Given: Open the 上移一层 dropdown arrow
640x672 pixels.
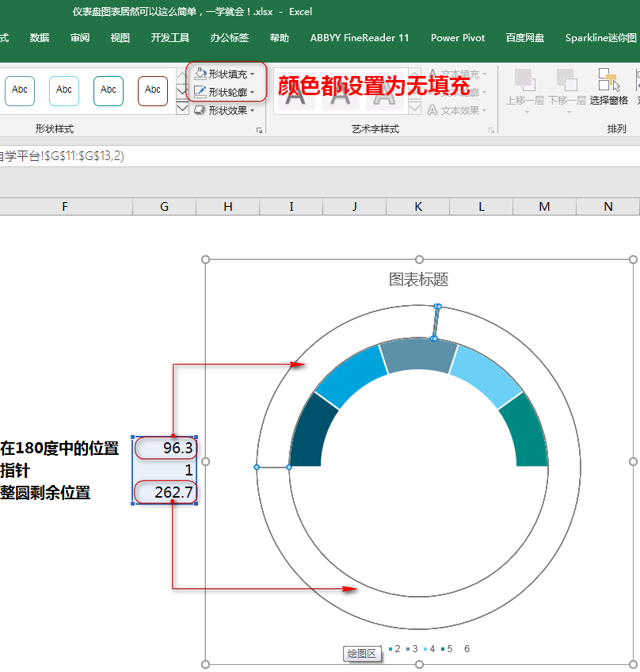Looking at the screenshot, I should [x=527, y=113].
